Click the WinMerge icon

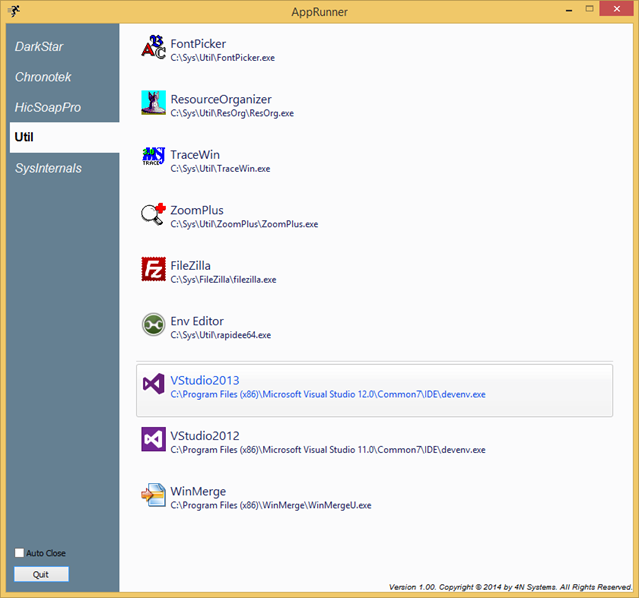(x=153, y=495)
